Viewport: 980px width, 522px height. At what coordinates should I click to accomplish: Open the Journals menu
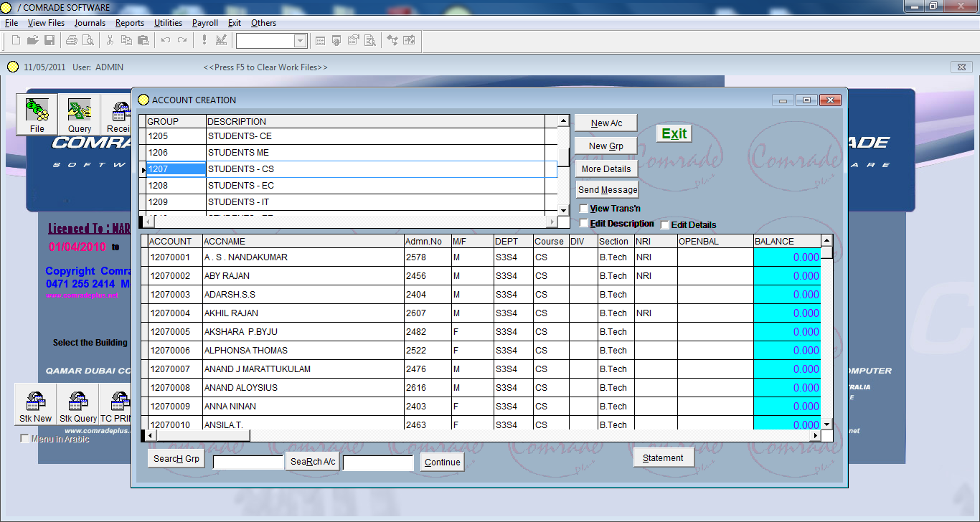coord(89,22)
